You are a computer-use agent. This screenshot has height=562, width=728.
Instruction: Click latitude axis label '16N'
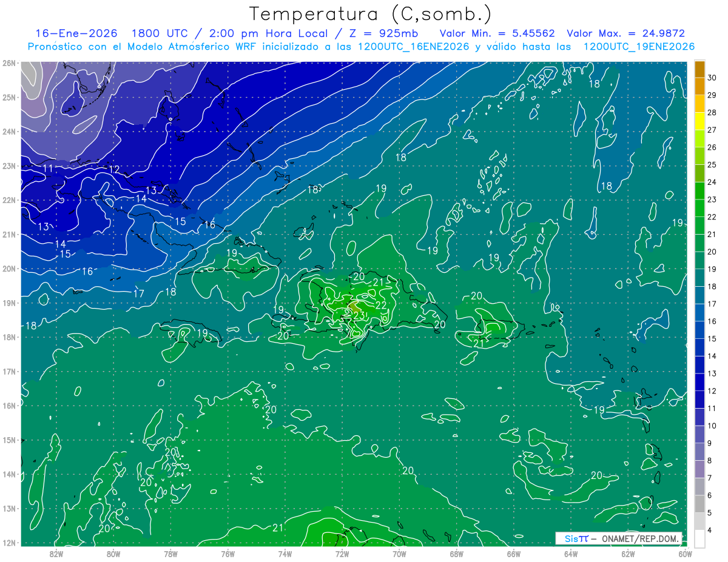(x=9, y=406)
